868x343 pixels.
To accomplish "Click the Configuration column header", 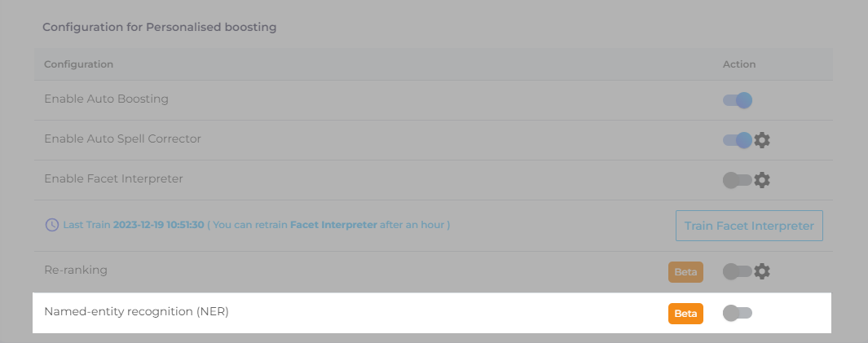I will pos(78,64).
